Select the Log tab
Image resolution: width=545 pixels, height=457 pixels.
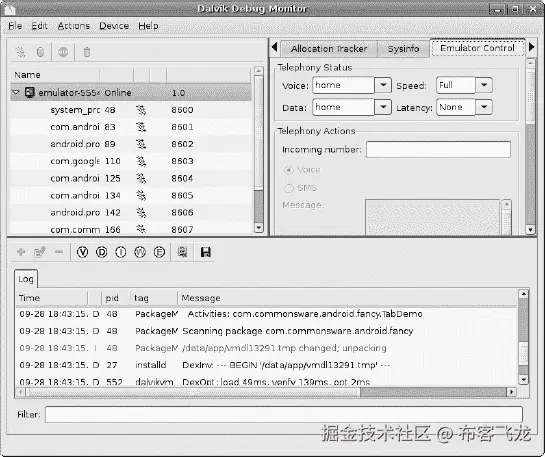[26, 279]
